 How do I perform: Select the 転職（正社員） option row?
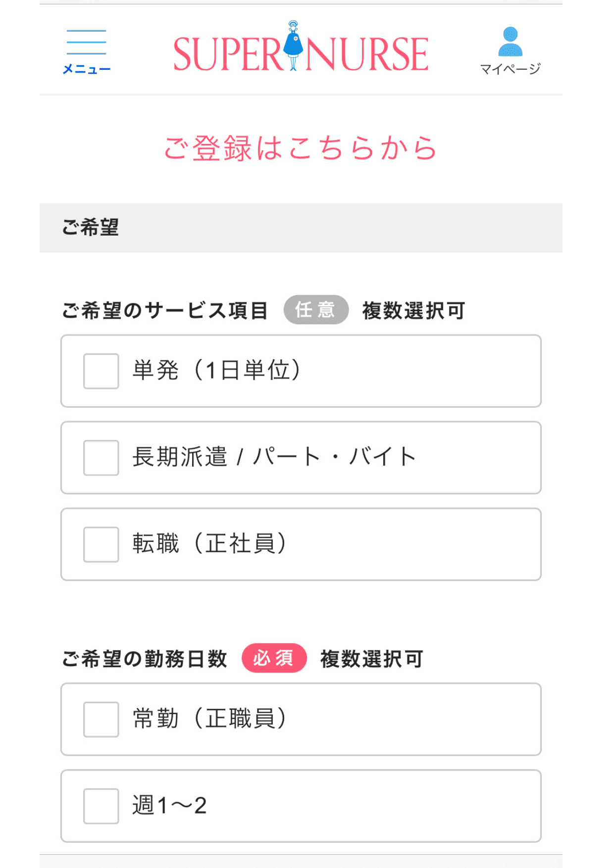pos(301,544)
